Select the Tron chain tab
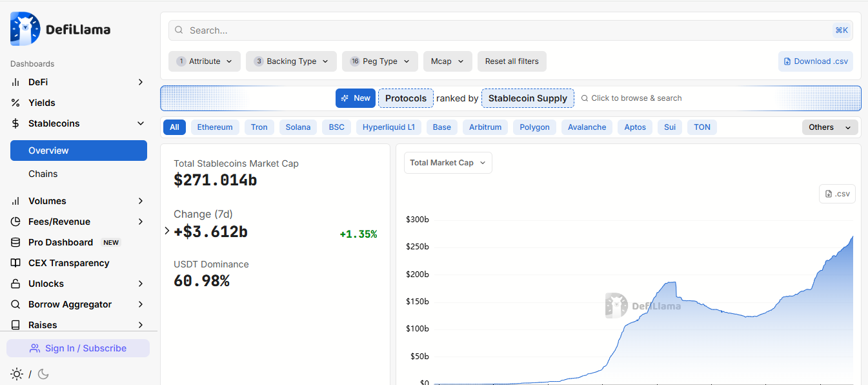This screenshot has width=868, height=385. click(x=259, y=127)
